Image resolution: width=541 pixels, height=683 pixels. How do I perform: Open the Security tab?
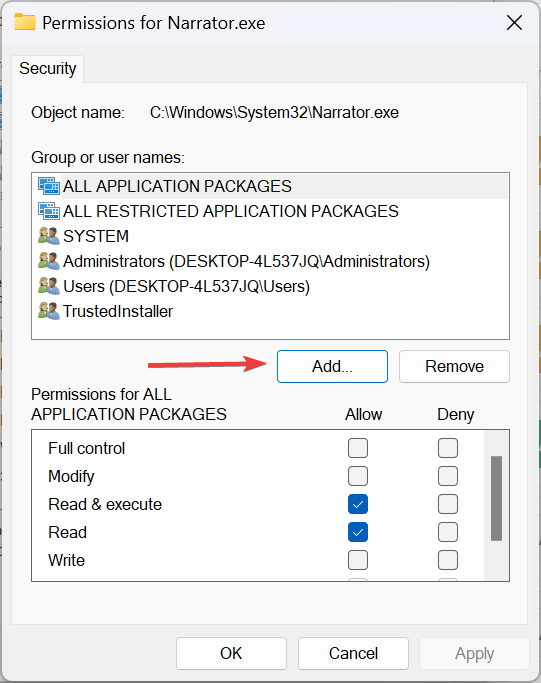click(x=47, y=68)
